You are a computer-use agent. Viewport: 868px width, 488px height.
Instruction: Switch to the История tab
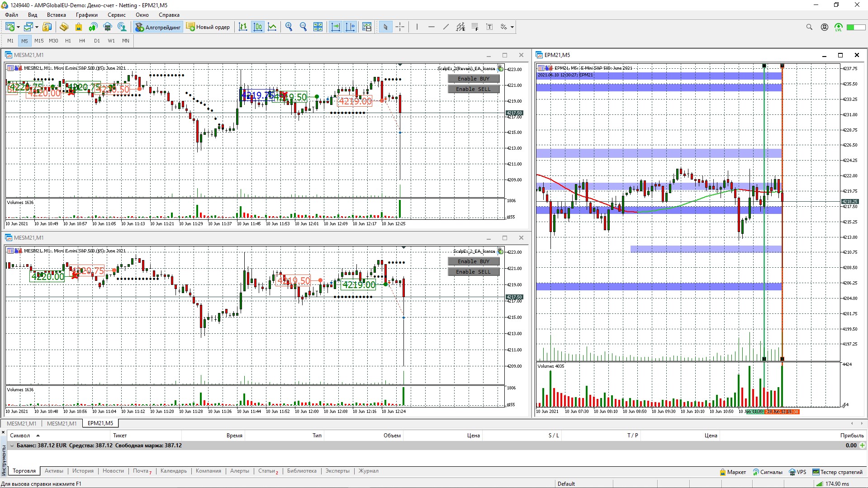tap(83, 471)
